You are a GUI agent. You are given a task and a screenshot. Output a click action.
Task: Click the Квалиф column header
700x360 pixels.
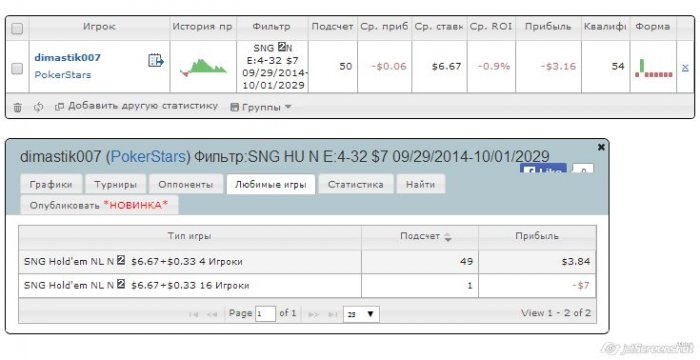click(x=605, y=27)
